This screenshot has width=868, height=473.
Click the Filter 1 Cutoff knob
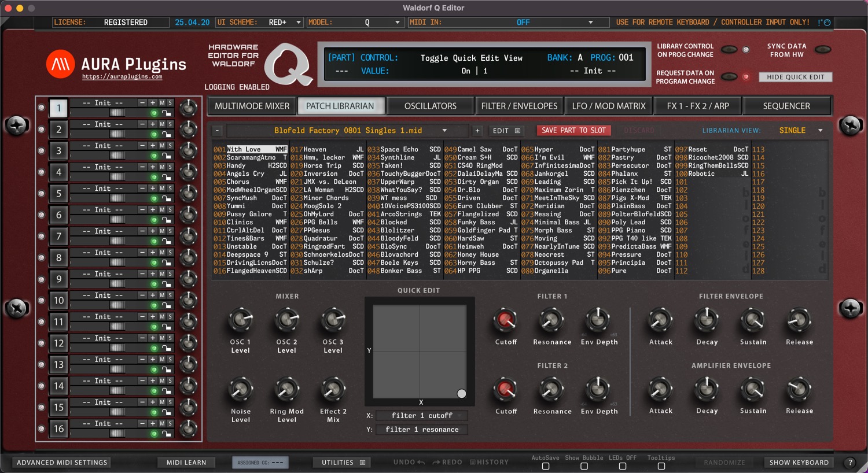[x=506, y=320]
